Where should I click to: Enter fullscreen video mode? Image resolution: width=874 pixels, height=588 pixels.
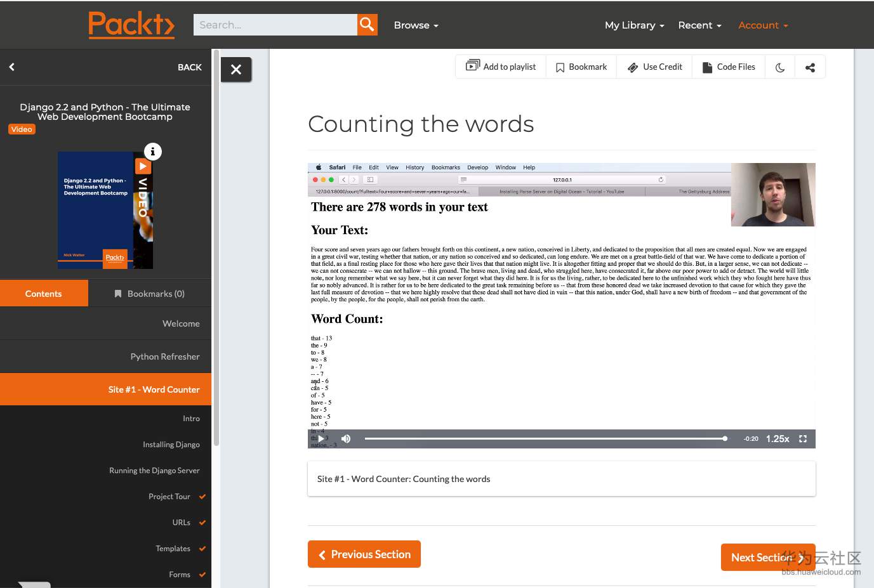[x=803, y=439]
